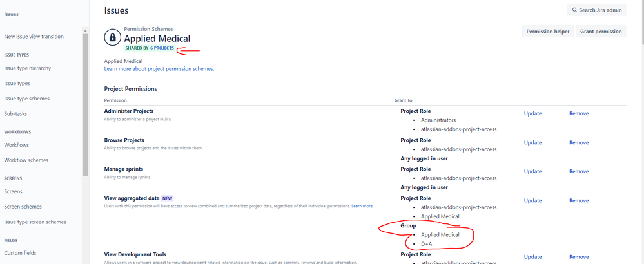The width and height of the screenshot is (644, 264).
Task: Click the NEW badge beside View aggregated data
Action: point(168,198)
